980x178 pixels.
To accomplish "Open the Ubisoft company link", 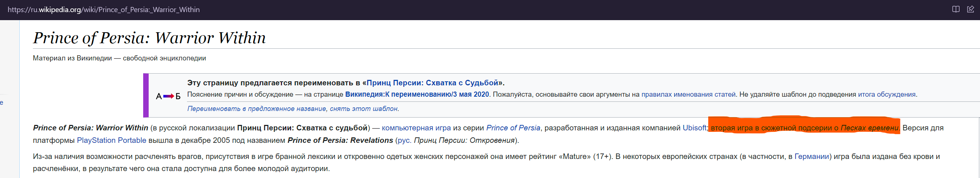I will 694,128.
